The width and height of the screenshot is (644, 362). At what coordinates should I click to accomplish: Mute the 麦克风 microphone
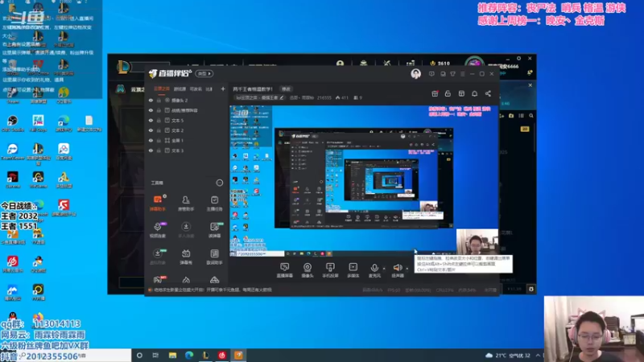click(x=374, y=270)
